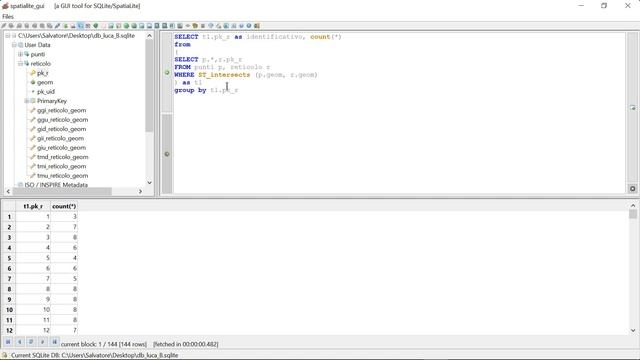Collapse the db_luca_8.sqlite root node
The width and height of the screenshot is (640, 360).
7,36
